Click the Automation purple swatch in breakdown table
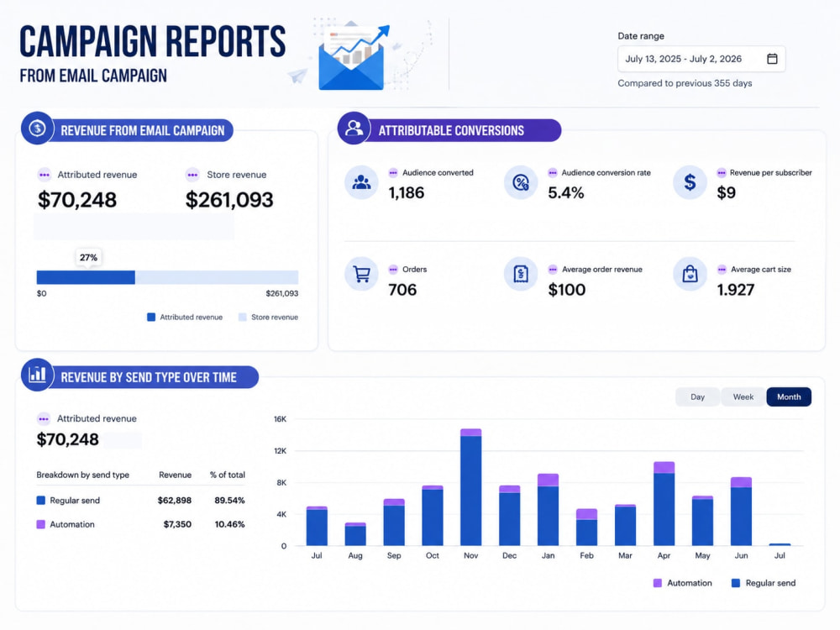Viewport: 840px width, 630px height. point(40,524)
